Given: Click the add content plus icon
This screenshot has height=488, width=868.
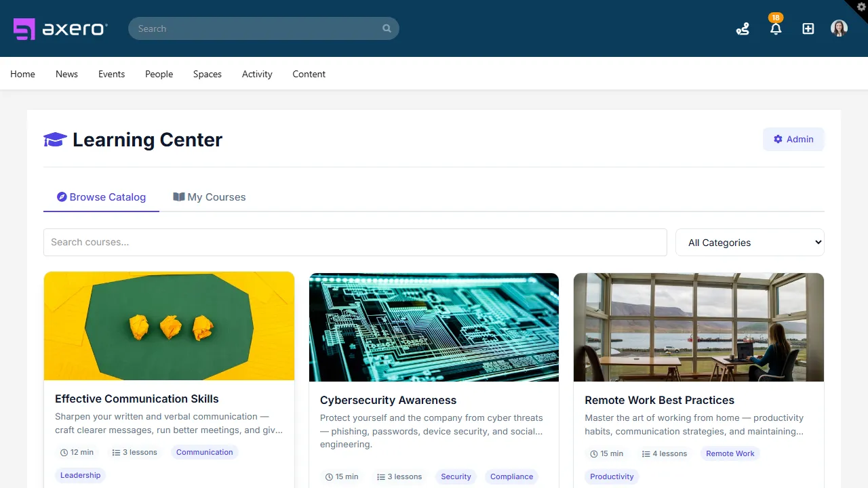Looking at the screenshot, I should coord(808,28).
